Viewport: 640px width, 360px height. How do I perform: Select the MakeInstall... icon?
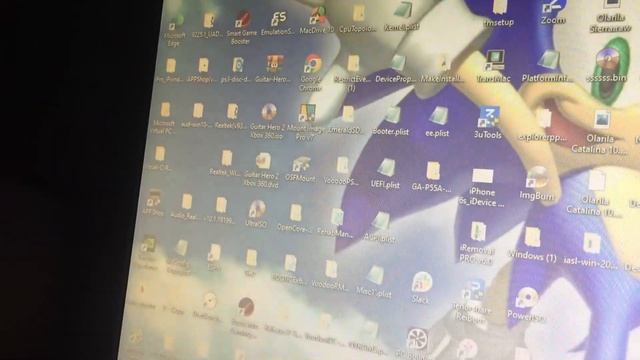tap(442, 69)
